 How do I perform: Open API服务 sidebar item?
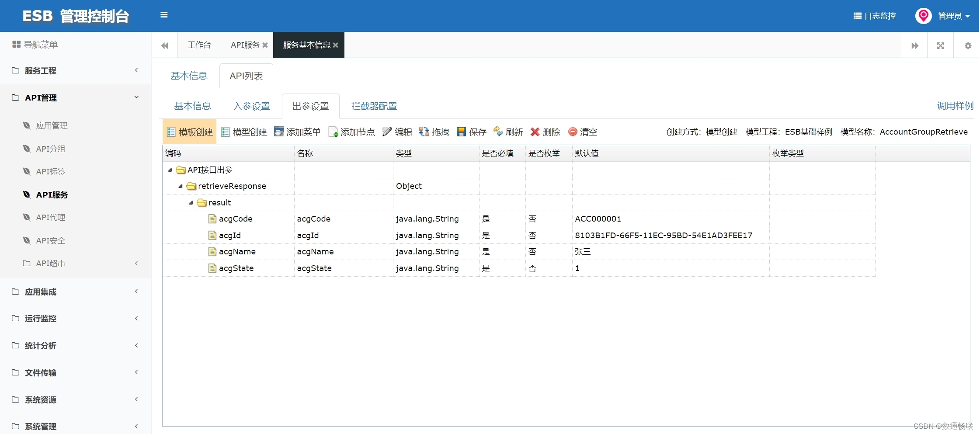point(52,195)
